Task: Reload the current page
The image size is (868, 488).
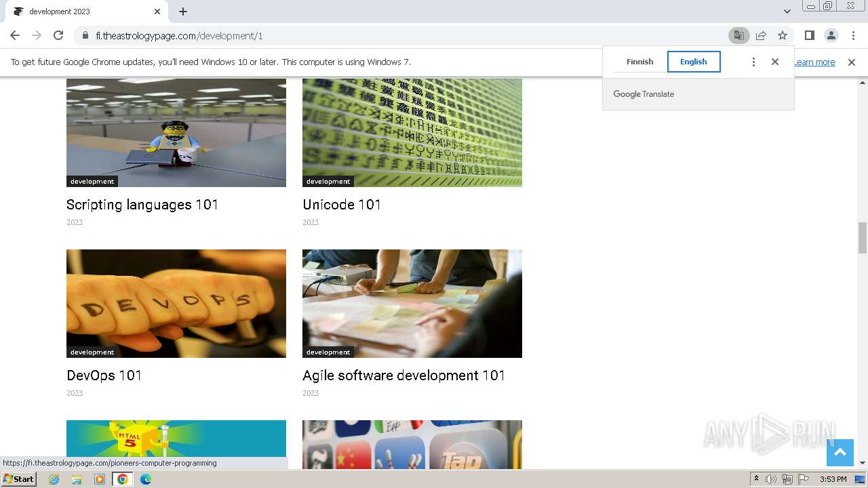Action: (58, 35)
